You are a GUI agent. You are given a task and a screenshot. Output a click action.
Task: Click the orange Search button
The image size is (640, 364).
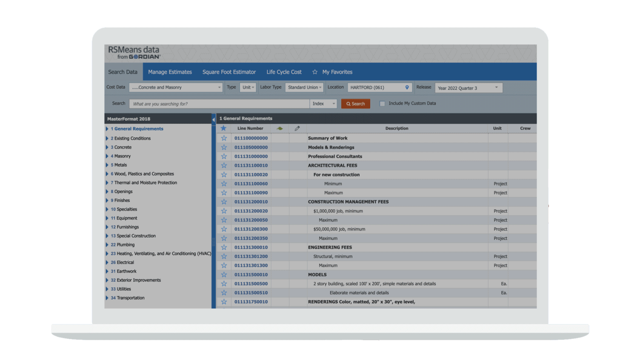tap(355, 104)
